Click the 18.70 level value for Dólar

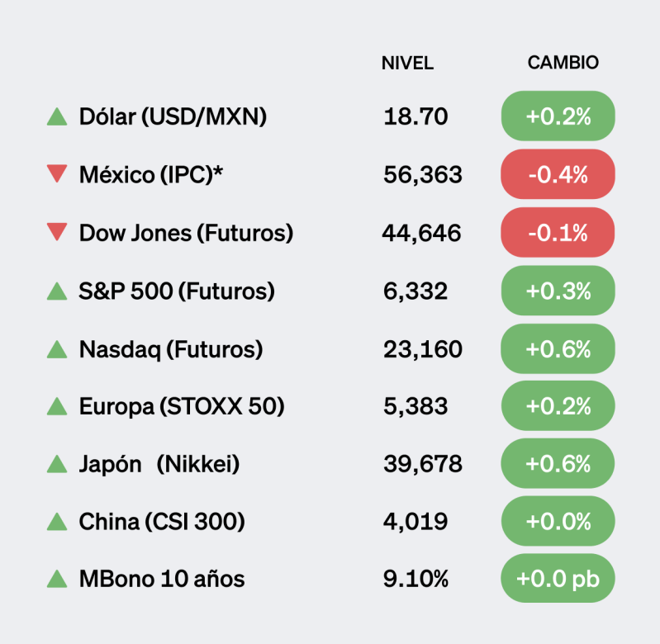point(415,117)
